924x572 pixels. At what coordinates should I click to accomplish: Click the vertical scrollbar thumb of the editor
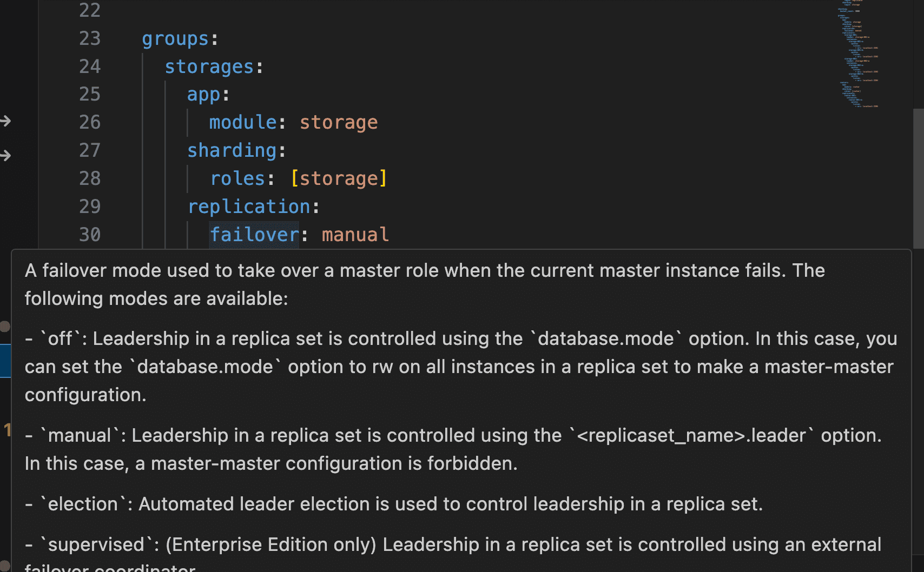tap(918, 178)
